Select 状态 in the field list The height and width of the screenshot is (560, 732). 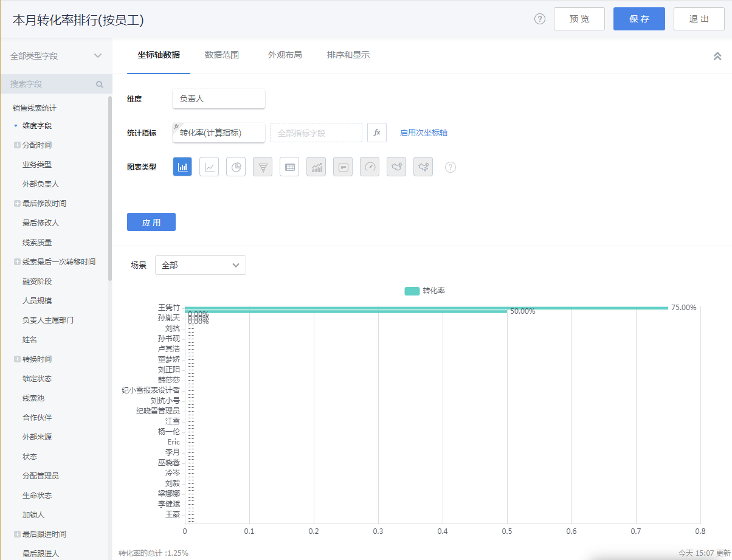pos(30,456)
